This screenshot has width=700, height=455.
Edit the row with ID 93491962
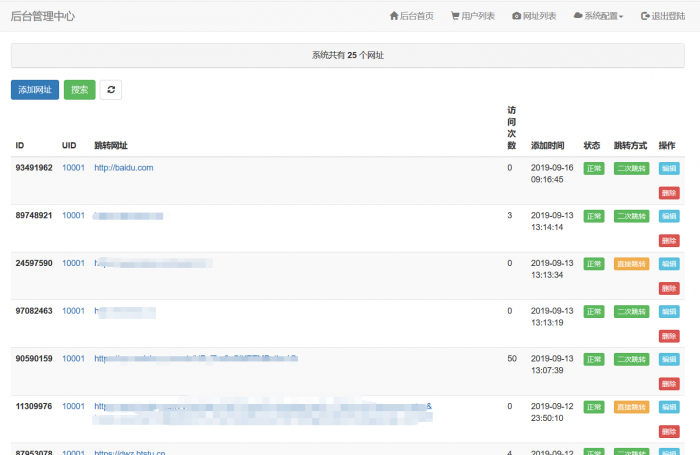click(x=668, y=168)
